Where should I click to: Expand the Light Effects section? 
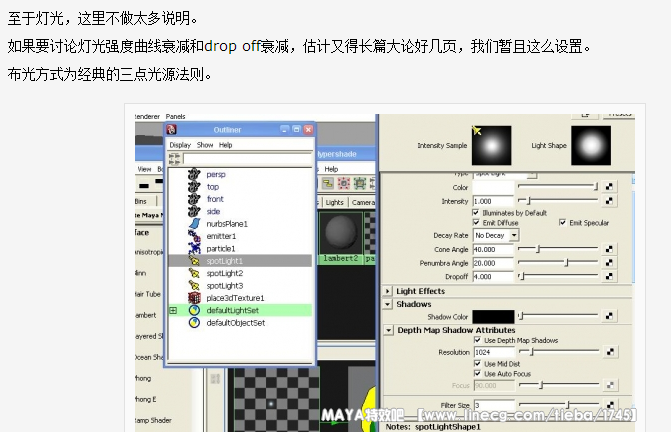[x=389, y=291]
